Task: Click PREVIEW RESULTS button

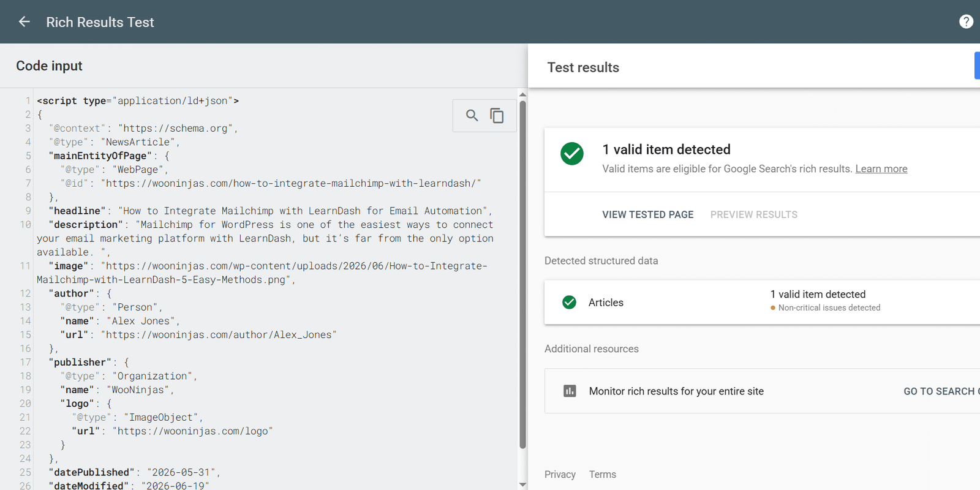Action: click(753, 215)
